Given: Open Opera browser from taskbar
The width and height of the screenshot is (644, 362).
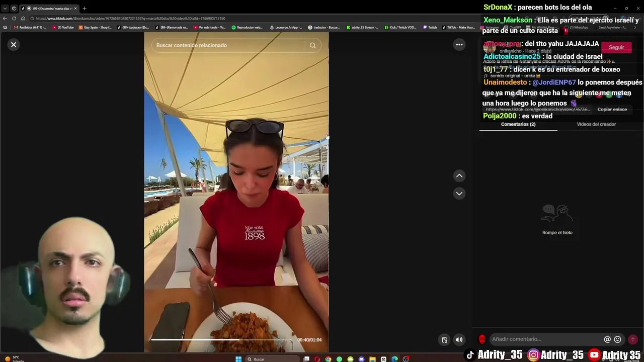Looking at the screenshot, I should pyautogui.click(x=317, y=359).
